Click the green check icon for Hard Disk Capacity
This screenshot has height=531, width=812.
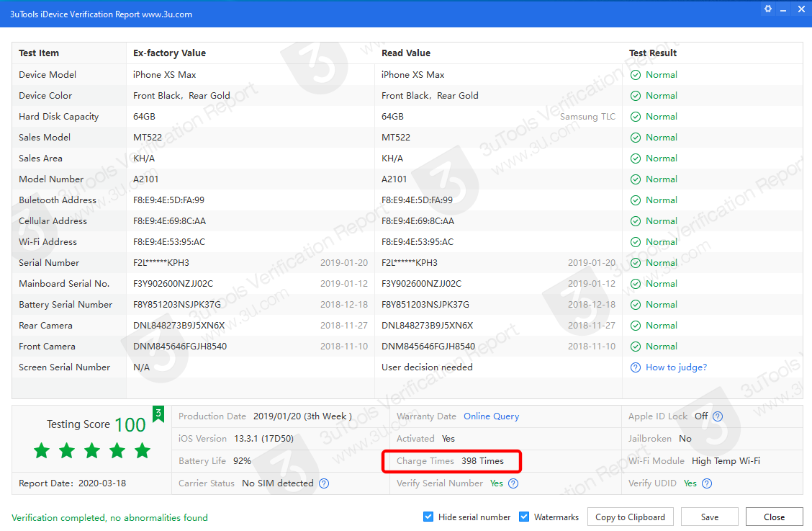pos(636,117)
